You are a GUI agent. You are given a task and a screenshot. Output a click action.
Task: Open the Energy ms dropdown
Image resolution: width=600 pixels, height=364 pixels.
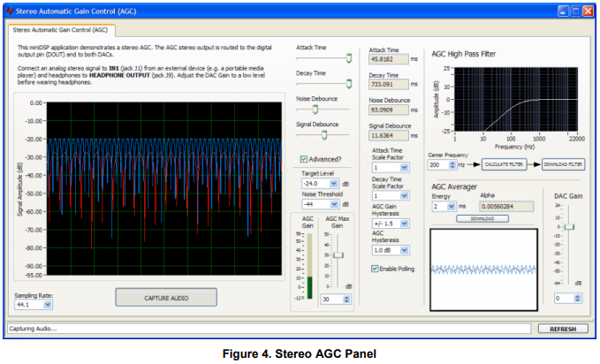pyautogui.click(x=452, y=207)
